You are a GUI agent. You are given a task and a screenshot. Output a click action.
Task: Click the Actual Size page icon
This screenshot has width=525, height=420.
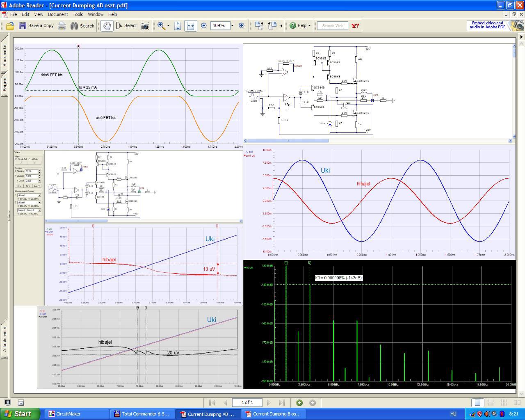click(x=178, y=25)
